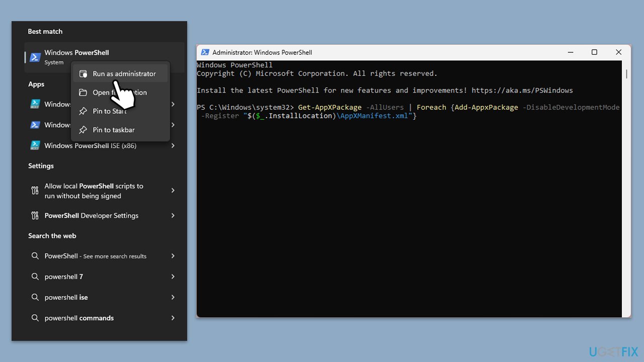
Task: Click the Windows PowerShell ISE (x86) icon
Action: tap(35, 145)
